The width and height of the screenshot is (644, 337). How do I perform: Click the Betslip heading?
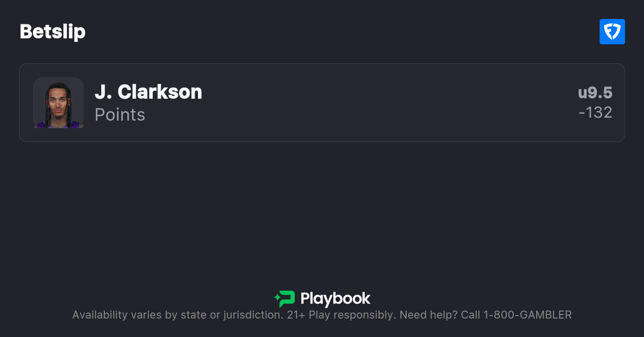(x=52, y=31)
